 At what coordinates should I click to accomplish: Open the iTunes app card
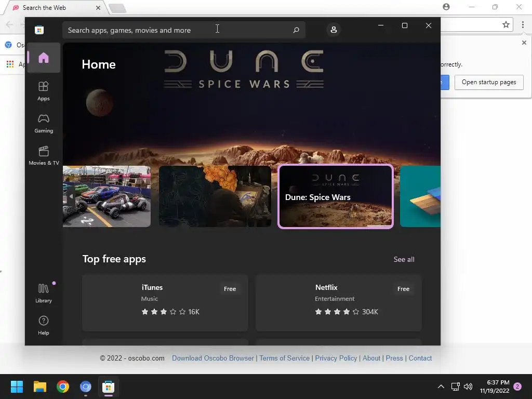coord(165,303)
